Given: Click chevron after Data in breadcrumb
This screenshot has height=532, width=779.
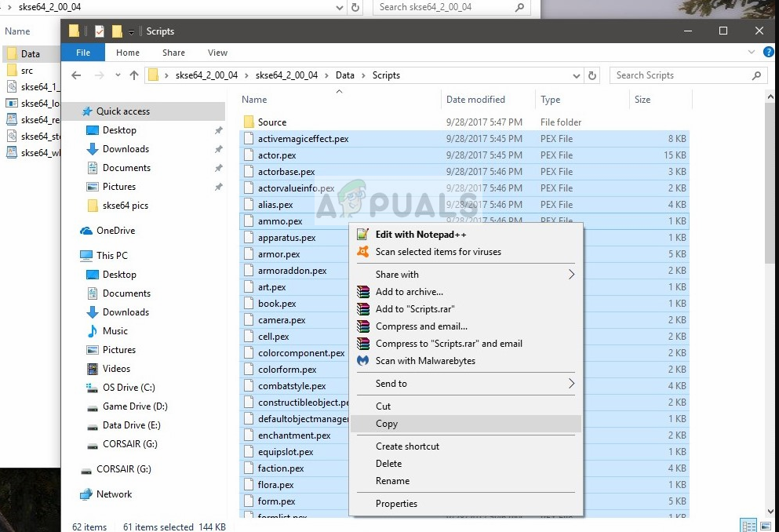Looking at the screenshot, I should point(363,75).
